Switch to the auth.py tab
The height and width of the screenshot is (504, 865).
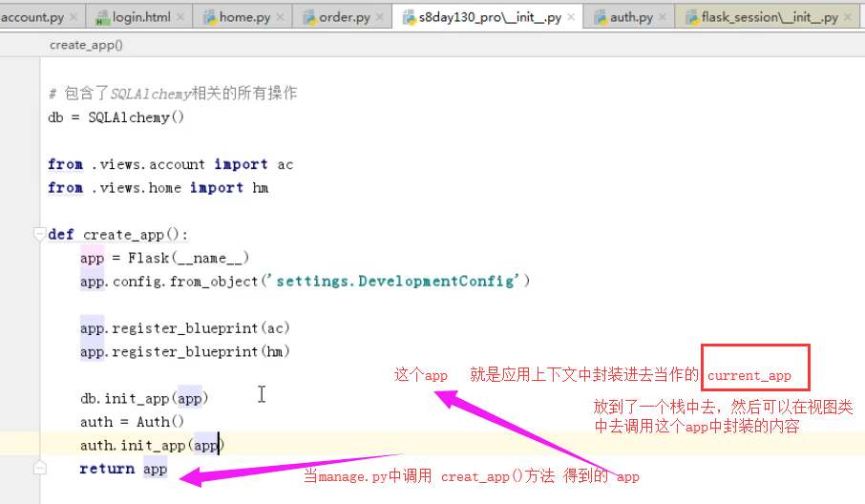(x=631, y=17)
